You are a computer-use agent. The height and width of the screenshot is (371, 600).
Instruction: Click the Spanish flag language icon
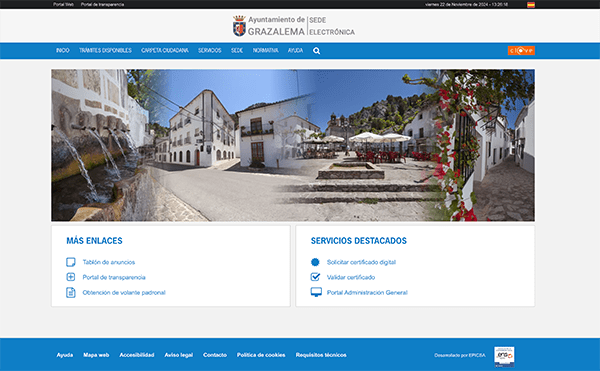click(x=531, y=5)
